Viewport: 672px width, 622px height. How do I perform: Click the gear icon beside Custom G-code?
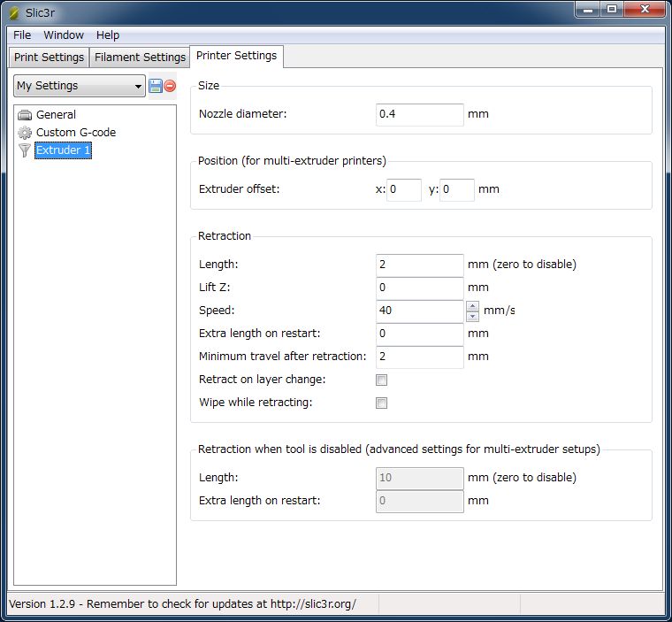coord(25,133)
